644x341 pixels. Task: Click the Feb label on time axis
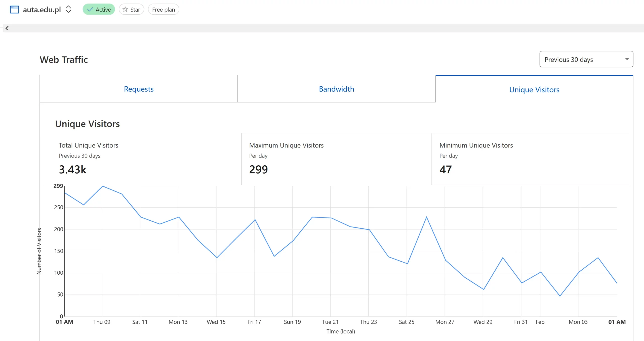(x=540, y=322)
